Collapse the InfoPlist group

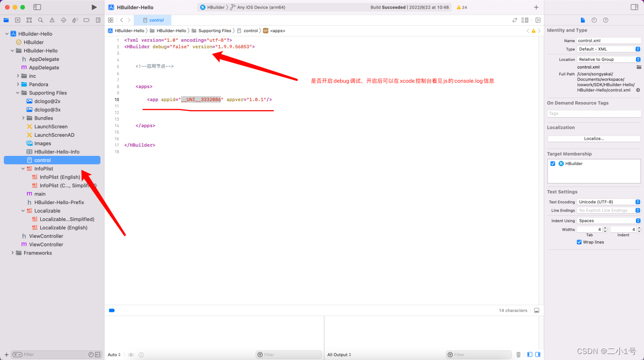click(23, 169)
